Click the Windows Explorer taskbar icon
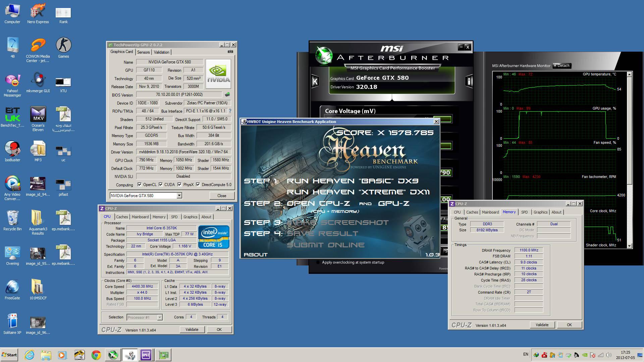 (x=46, y=355)
